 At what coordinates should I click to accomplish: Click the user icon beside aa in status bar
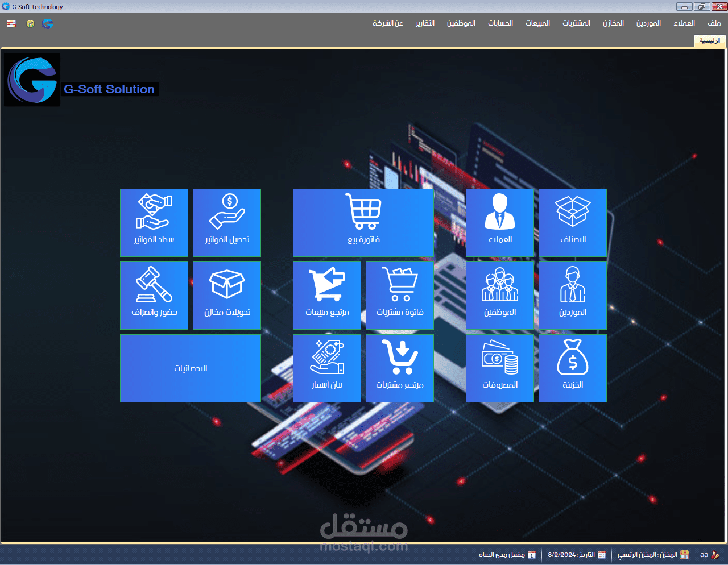[x=715, y=555]
